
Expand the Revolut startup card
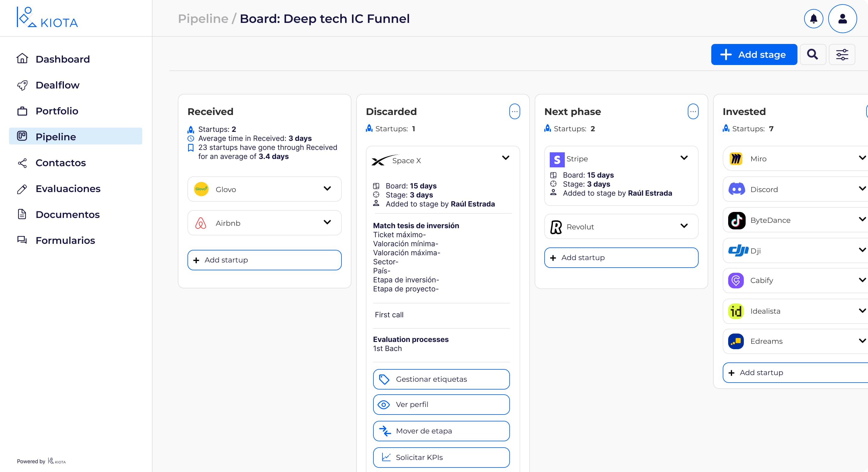point(684,226)
